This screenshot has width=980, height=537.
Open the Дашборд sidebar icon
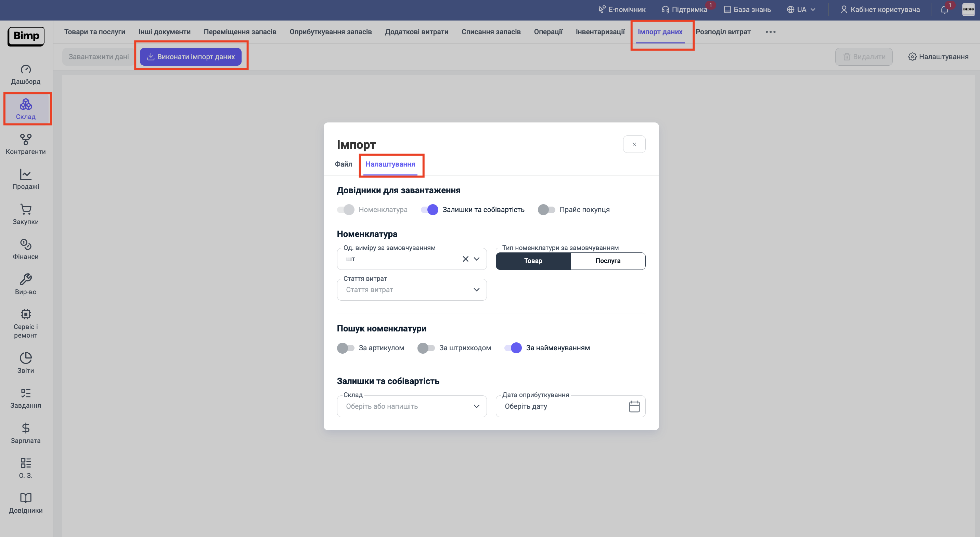point(25,74)
